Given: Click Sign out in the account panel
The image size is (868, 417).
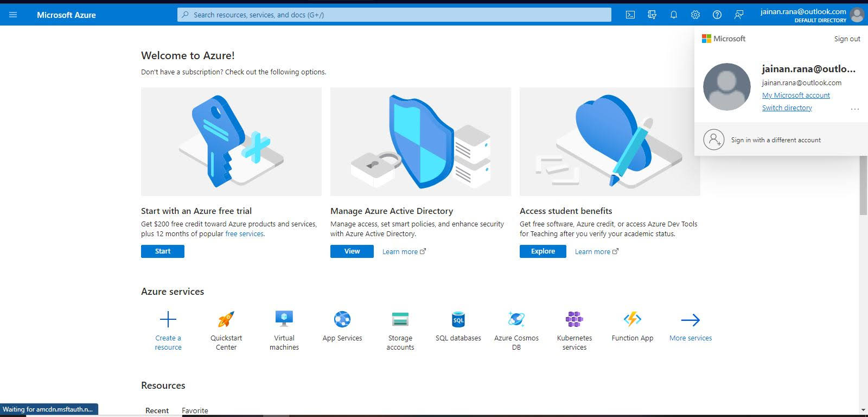Looking at the screenshot, I should [847, 39].
